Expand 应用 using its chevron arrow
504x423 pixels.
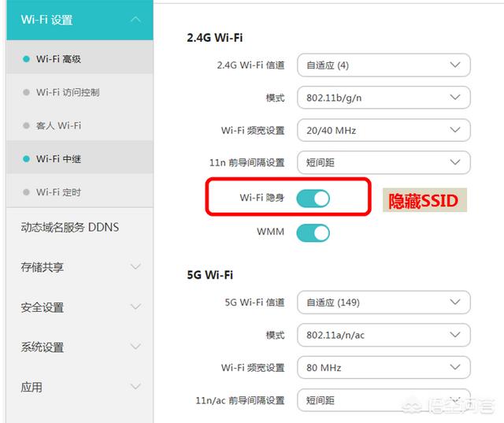pyautogui.click(x=135, y=386)
